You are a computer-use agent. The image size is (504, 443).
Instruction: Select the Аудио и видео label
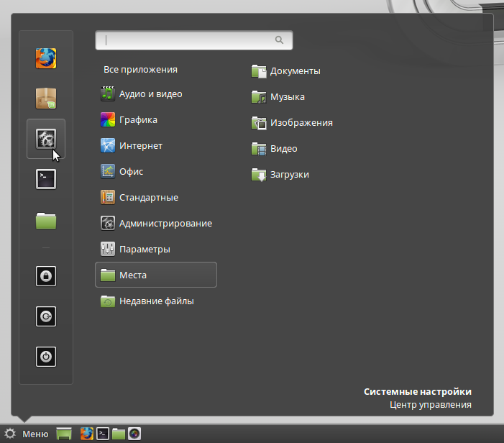pyautogui.click(x=151, y=94)
